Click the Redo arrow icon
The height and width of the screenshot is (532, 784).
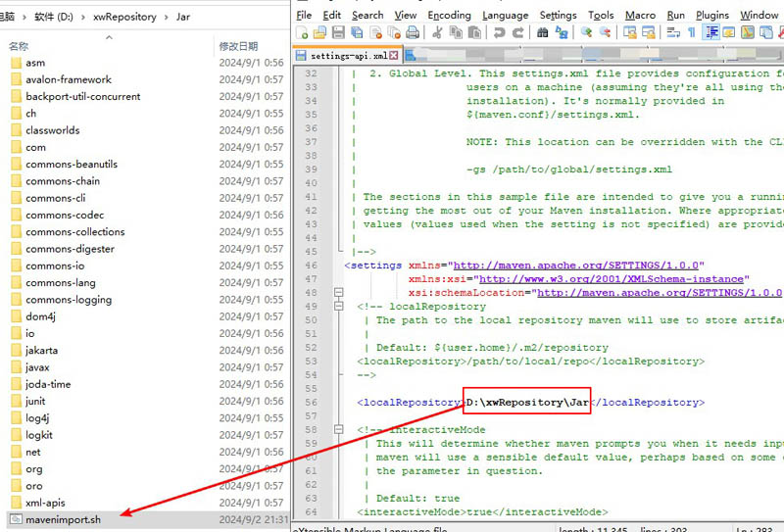[518, 33]
